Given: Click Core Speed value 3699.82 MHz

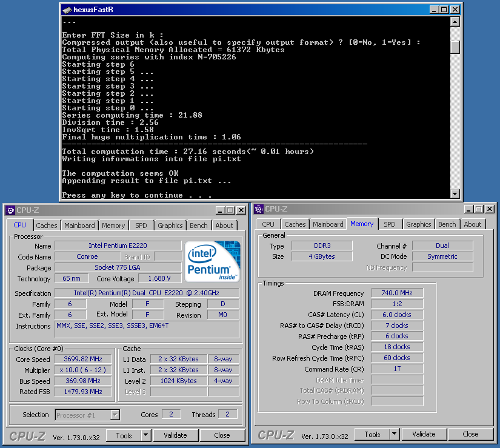Looking at the screenshot, I should pos(83,359).
